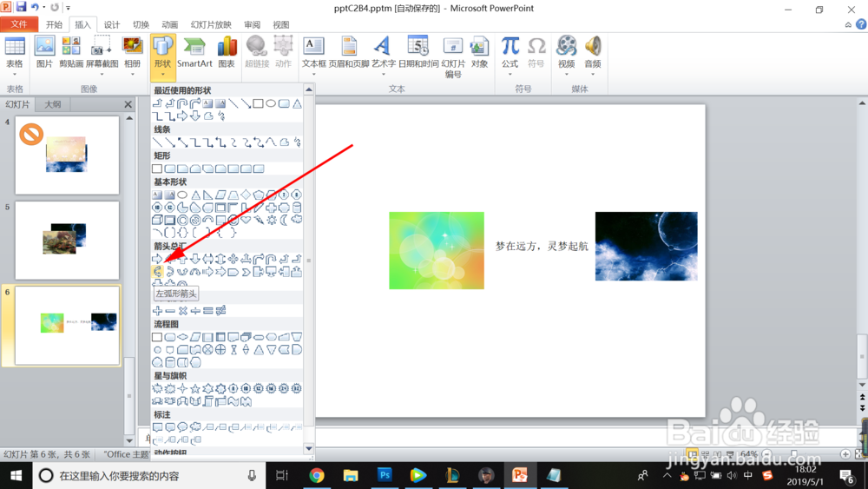Open the Text Box dropdown
Screen dimensions: 868x489
[314, 74]
